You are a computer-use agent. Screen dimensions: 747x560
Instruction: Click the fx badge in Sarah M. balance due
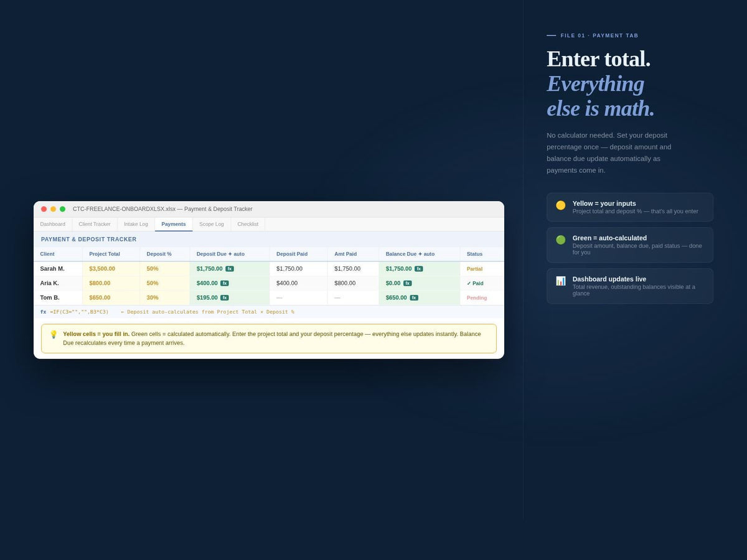point(419,269)
